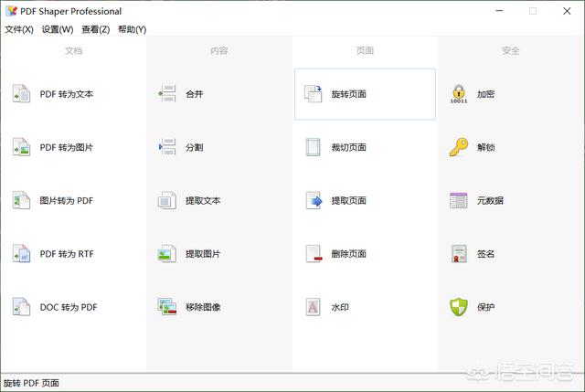
Task: Choose the 图片转为 PDF label
Action: (x=67, y=201)
